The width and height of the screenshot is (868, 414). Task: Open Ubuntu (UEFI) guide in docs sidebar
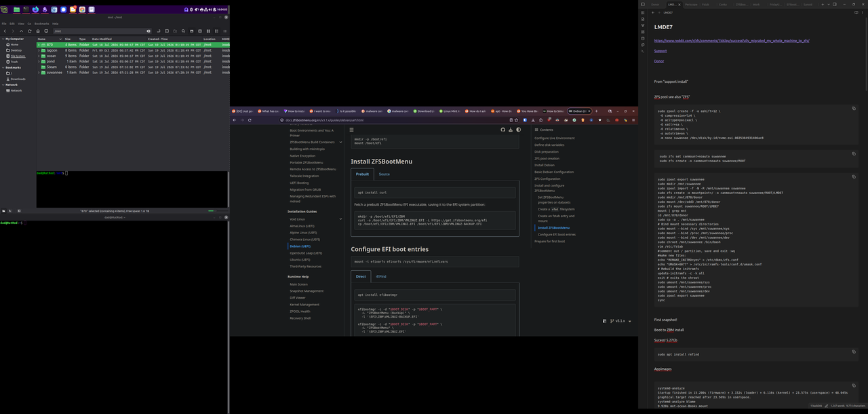click(x=300, y=259)
